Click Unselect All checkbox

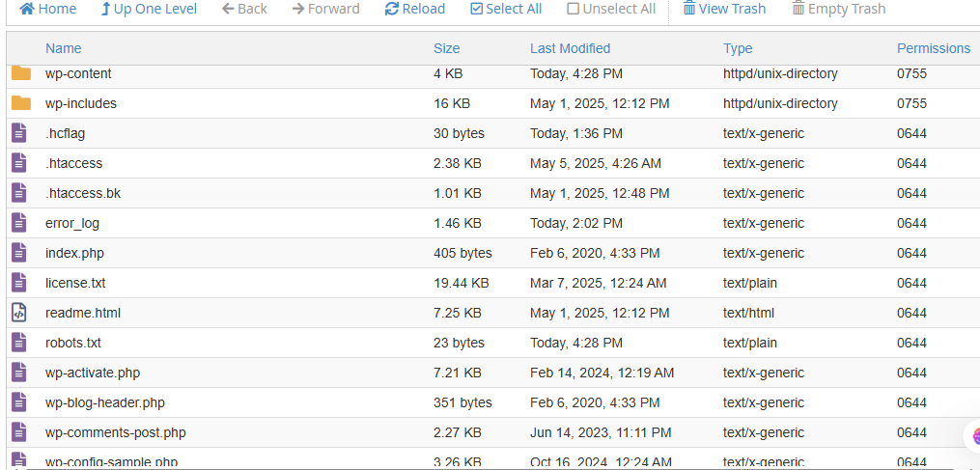[x=611, y=9]
